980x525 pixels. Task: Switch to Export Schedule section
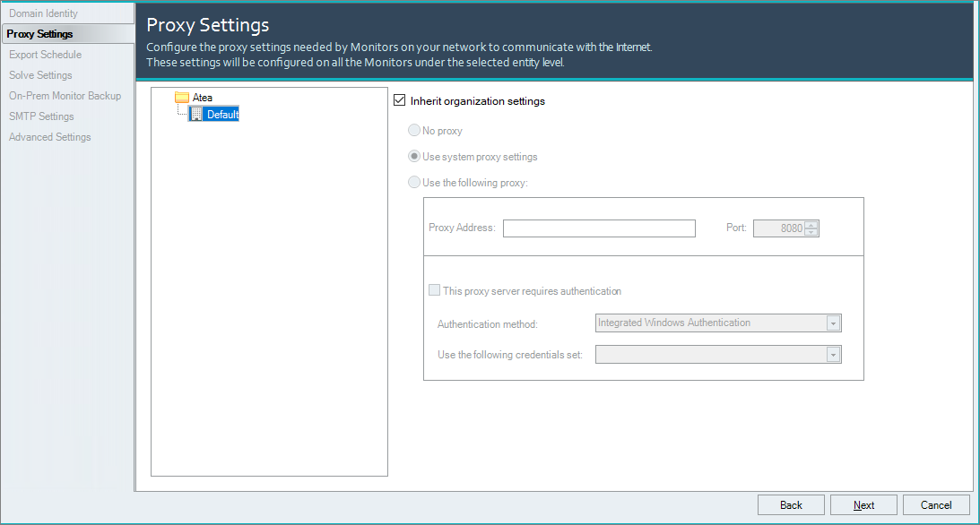pos(45,55)
